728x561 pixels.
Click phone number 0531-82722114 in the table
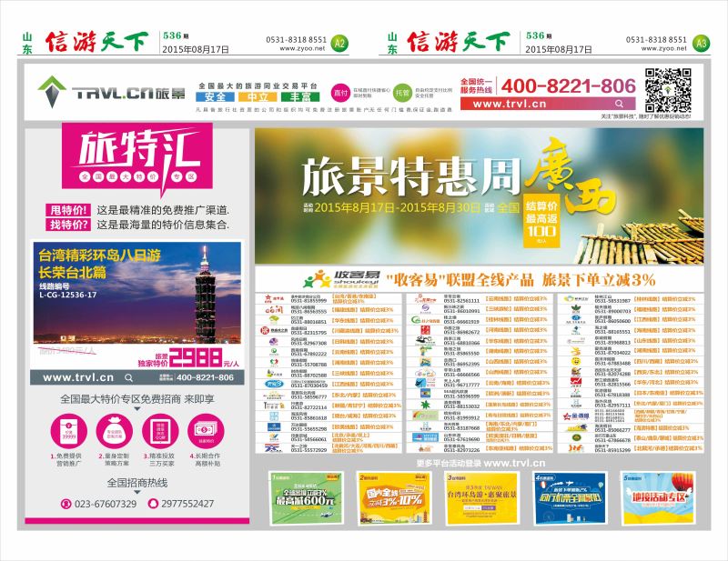click(x=308, y=407)
